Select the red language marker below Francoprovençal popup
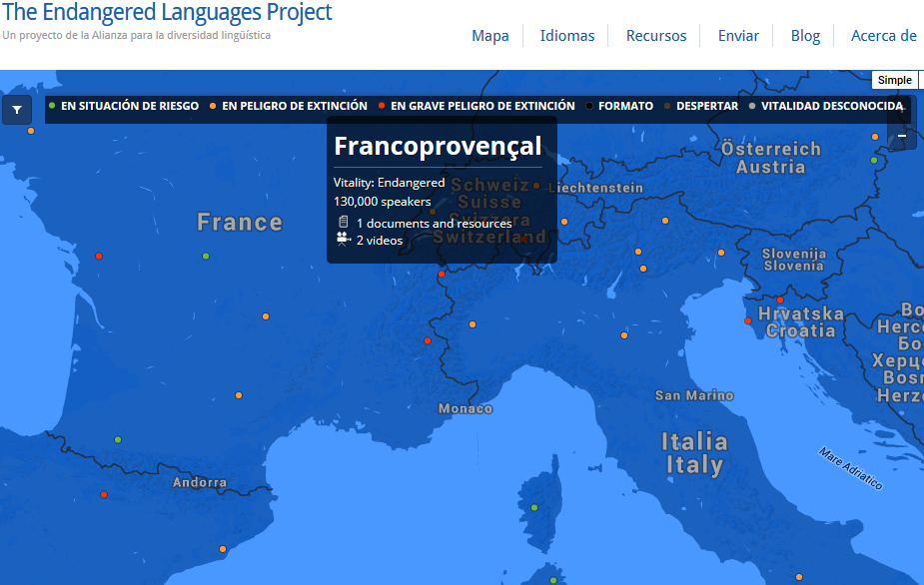The height and width of the screenshot is (585, 924). 442,274
